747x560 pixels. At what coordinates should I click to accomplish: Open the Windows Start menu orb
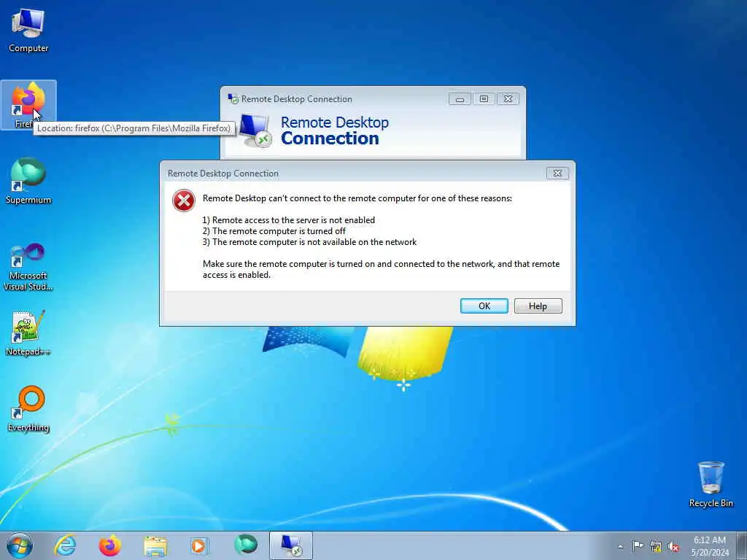(20, 545)
